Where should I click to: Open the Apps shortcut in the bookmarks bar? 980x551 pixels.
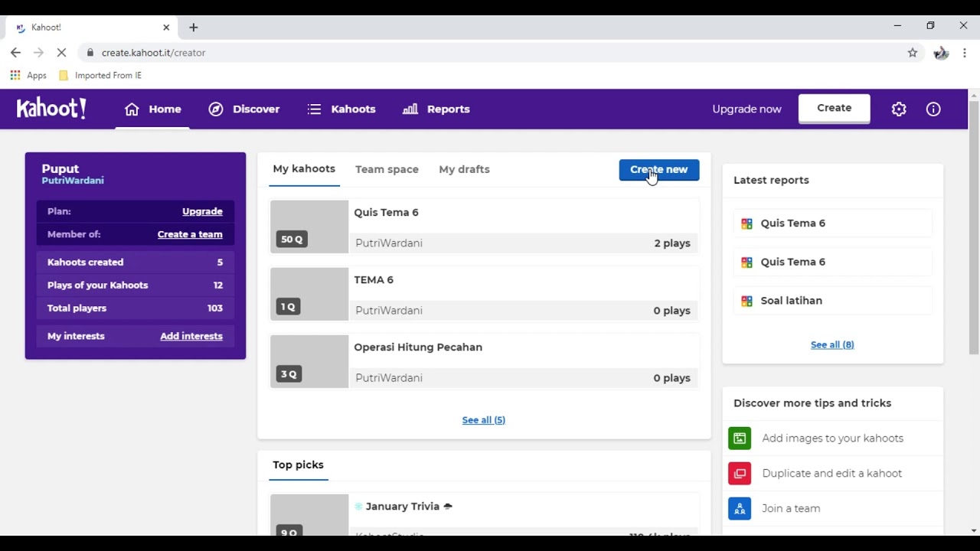(28, 75)
